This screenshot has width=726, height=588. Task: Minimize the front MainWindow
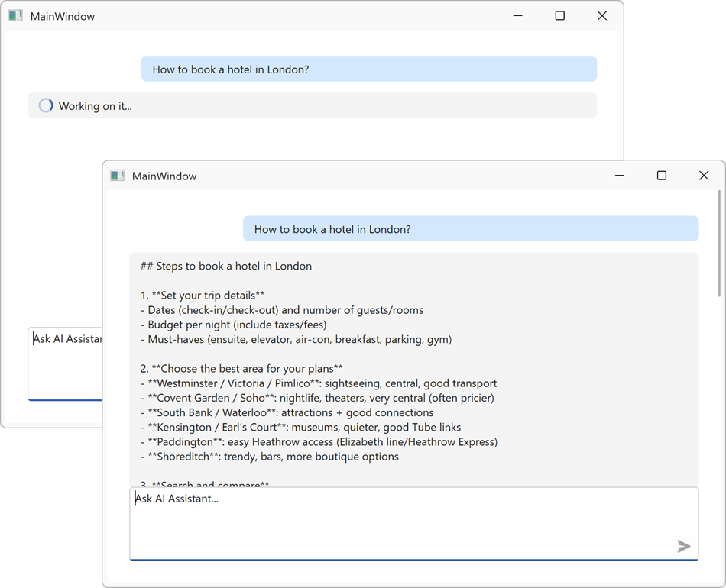coord(620,176)
